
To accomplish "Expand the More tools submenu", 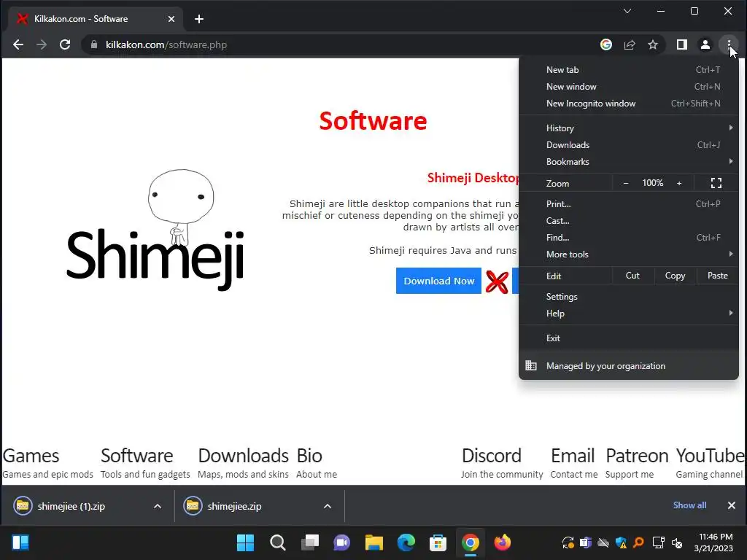I will pyautogui.click(x=629, y=254).
